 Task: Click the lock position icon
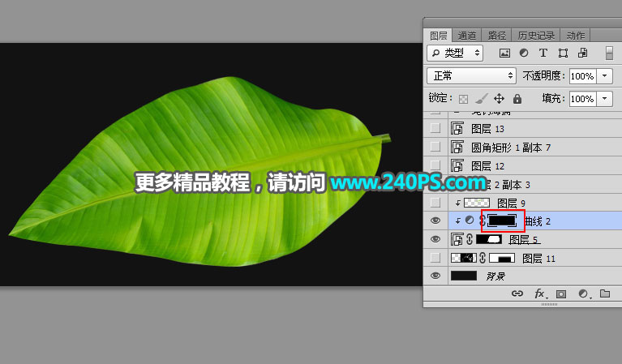499,98
